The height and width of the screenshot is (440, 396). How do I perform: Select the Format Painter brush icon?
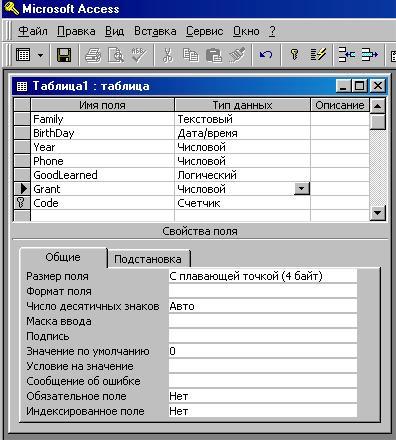pos(237,55)
